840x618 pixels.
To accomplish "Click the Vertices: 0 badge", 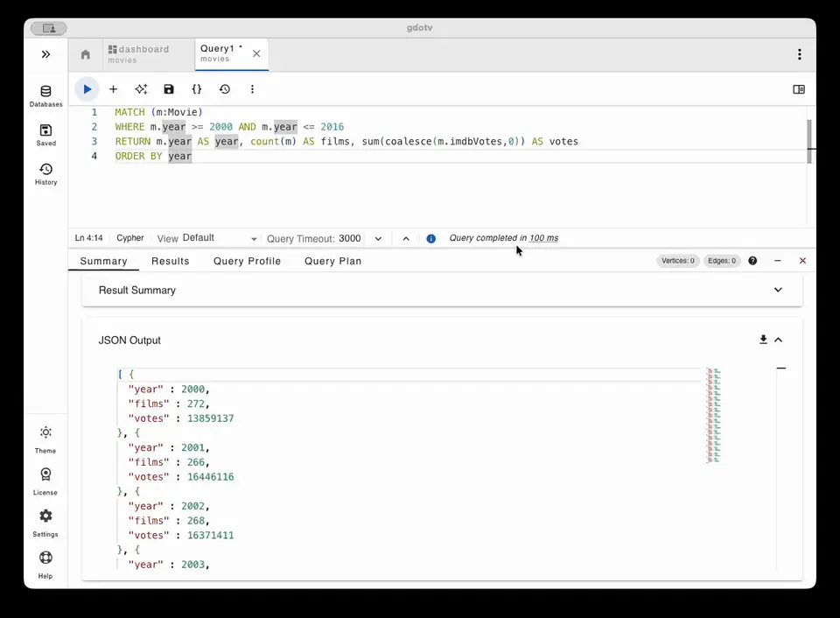I will tap(678, 261).
